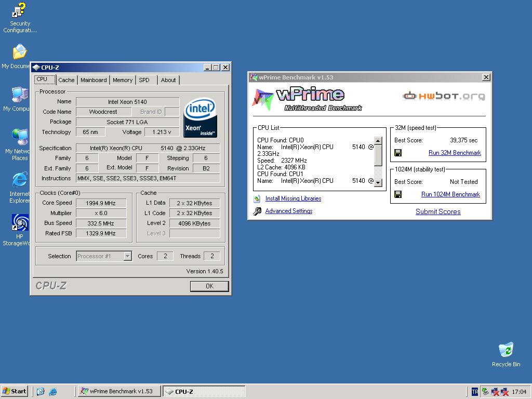Open the Start menu
Image resolution: width=532 pixels, height=399 pixels.
[x=14, y=391]
